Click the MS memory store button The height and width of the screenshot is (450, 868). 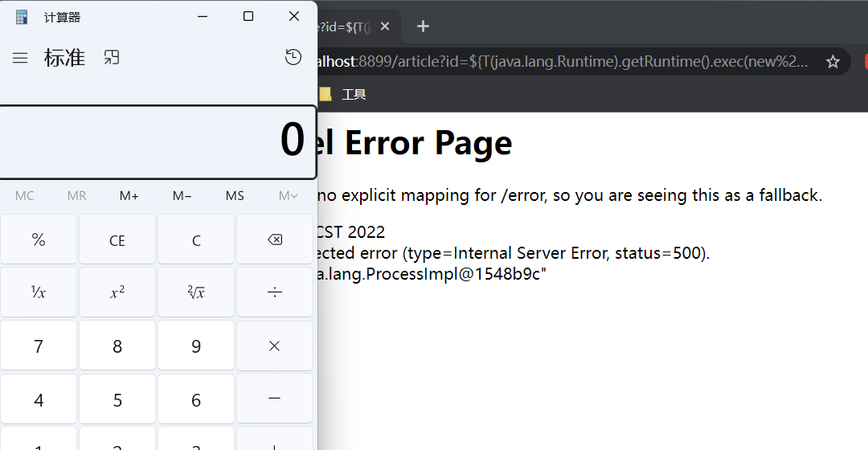tap(235, 195)
